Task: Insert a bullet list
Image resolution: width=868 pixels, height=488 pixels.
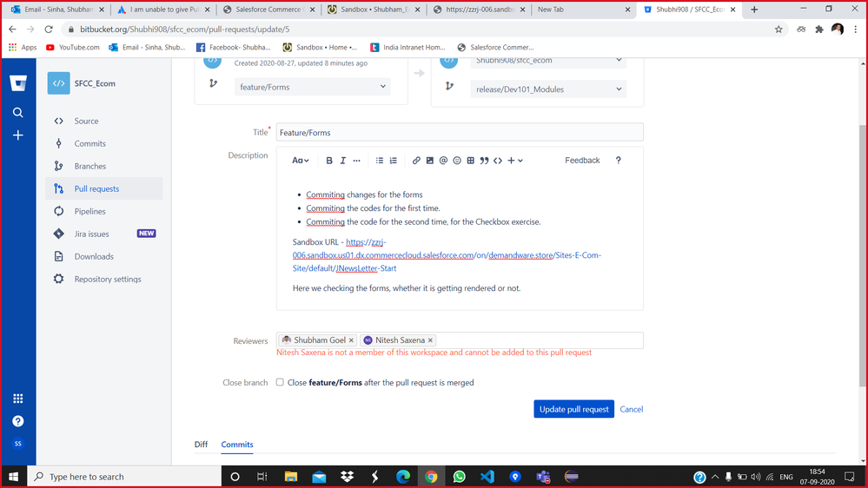Action: [379, 161]
